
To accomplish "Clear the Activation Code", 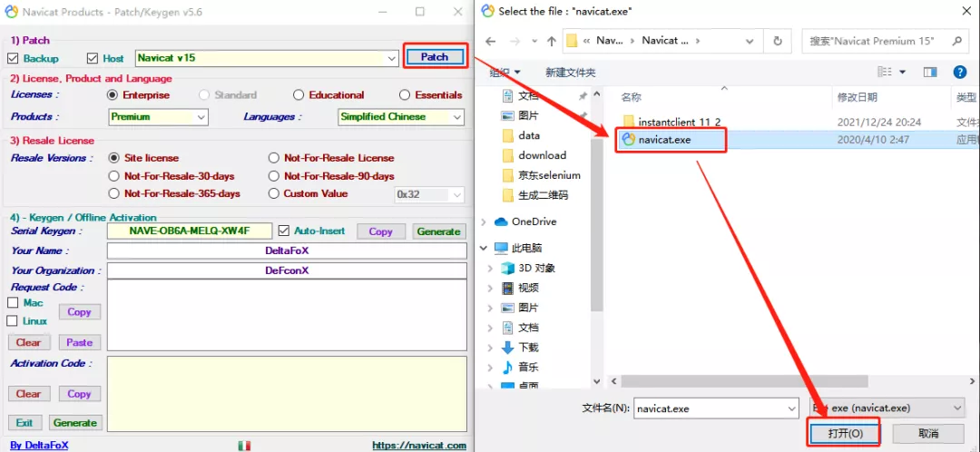I will 29,394.
